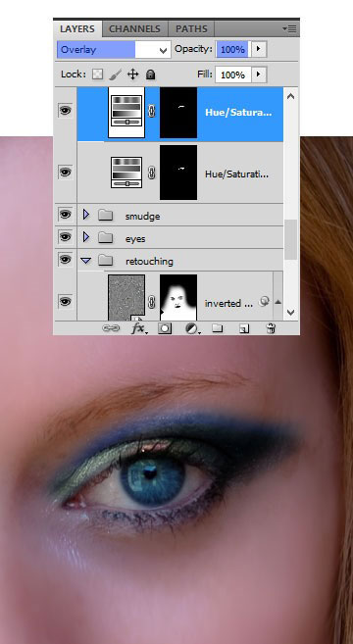The width and height of the screenshot is (353, 644).
Task: Collapse the retouching group
Action: coord(86,261)
